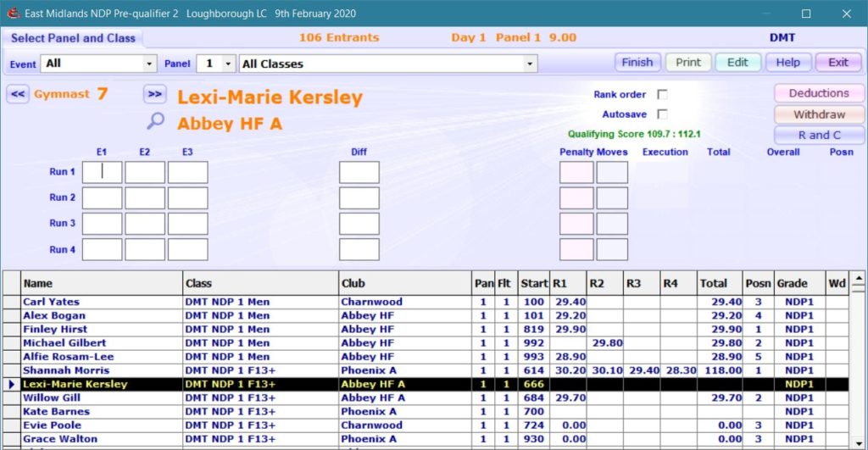The image size is (868, 450).
Task: Select the Kate Barnes row
Action: click(426, 412)
